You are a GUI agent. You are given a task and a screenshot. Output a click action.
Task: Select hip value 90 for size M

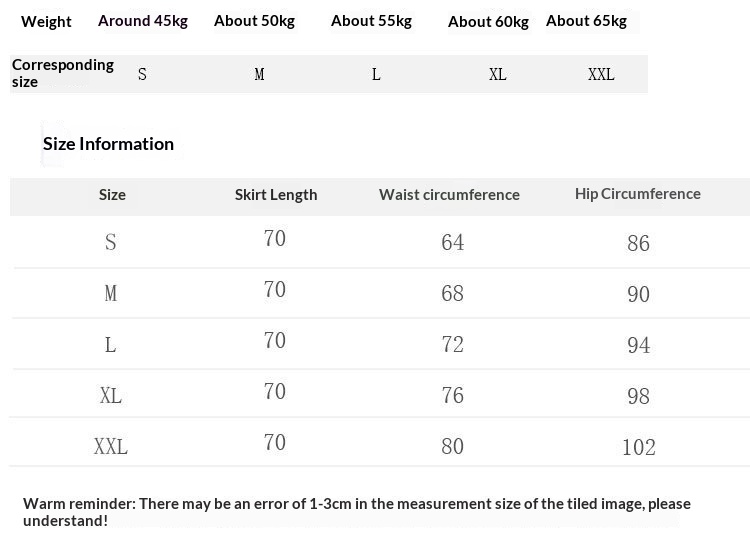click(638, 294)
